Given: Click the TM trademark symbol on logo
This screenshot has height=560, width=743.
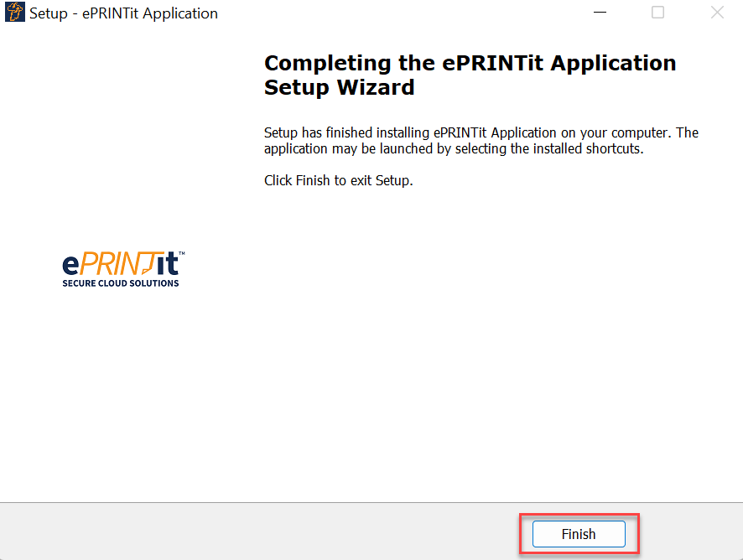Looking at the screenshot, I should click(x=181, y=253).
